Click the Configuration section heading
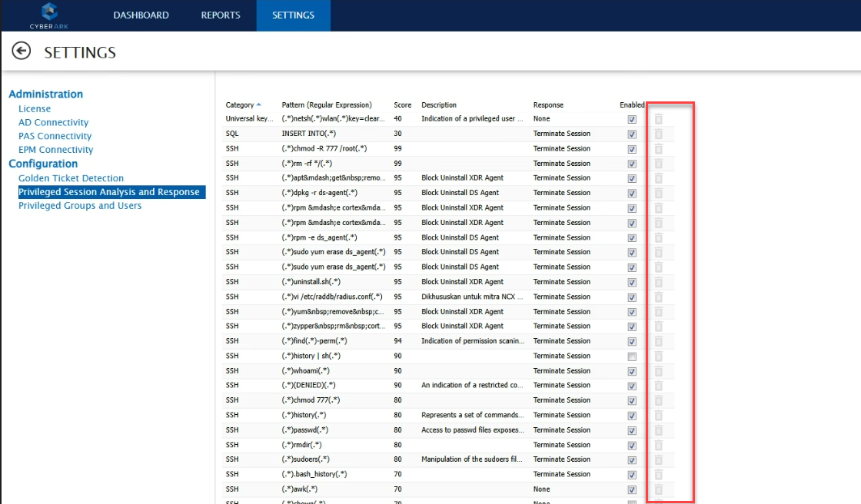This screenshot has height=504, width=861. pos(43,164)
